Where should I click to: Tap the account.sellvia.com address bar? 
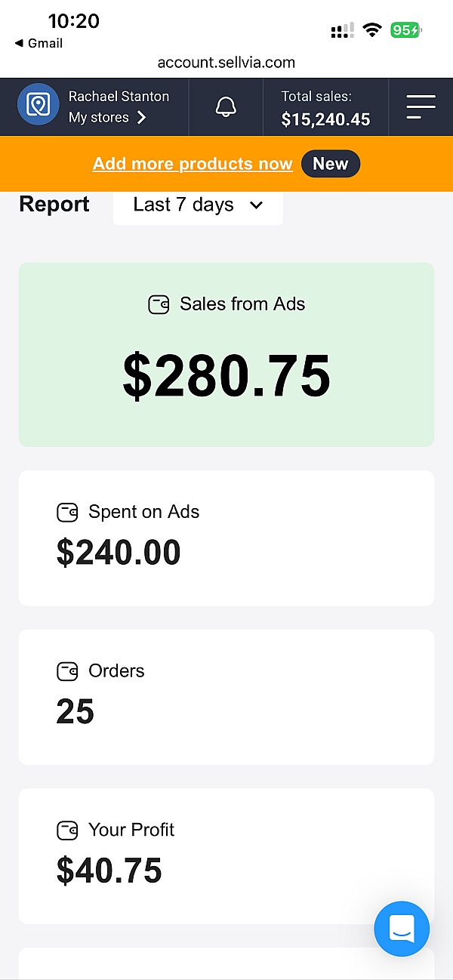click(226, 63)
